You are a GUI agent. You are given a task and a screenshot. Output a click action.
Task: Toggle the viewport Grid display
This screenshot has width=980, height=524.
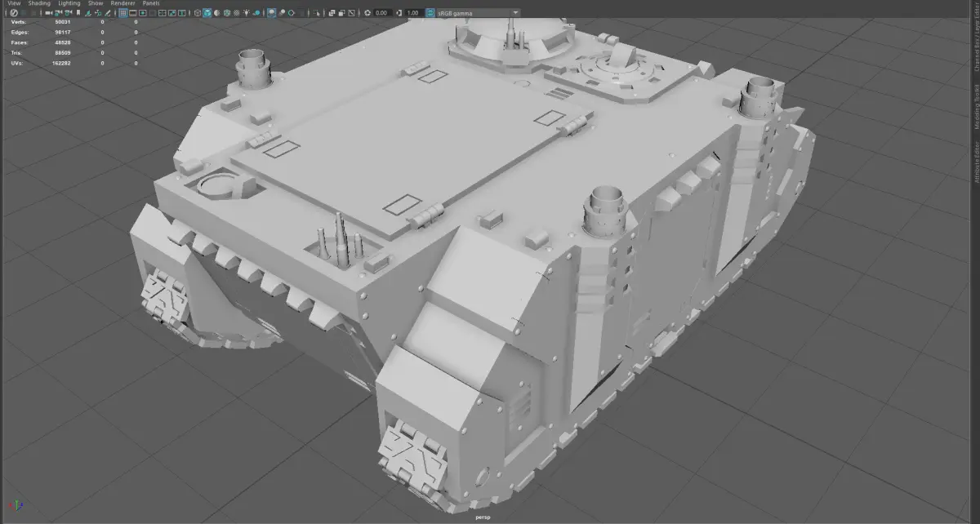tap(123, 13)
